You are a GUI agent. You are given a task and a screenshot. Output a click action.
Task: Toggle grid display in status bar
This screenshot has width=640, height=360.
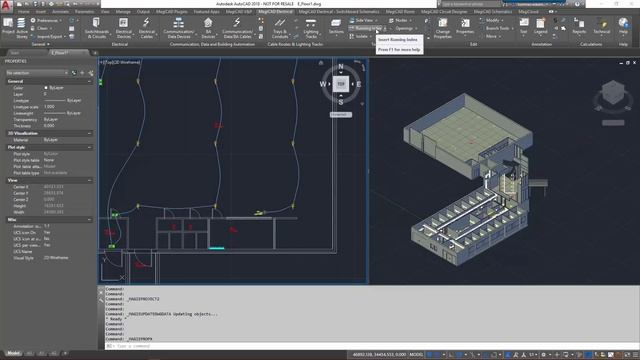coord(429,355)
